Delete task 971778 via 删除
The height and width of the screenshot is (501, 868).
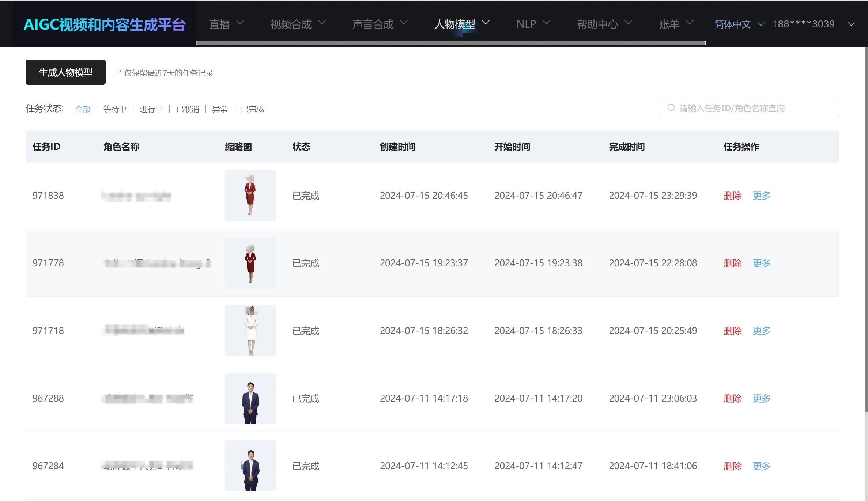(732, 263)
